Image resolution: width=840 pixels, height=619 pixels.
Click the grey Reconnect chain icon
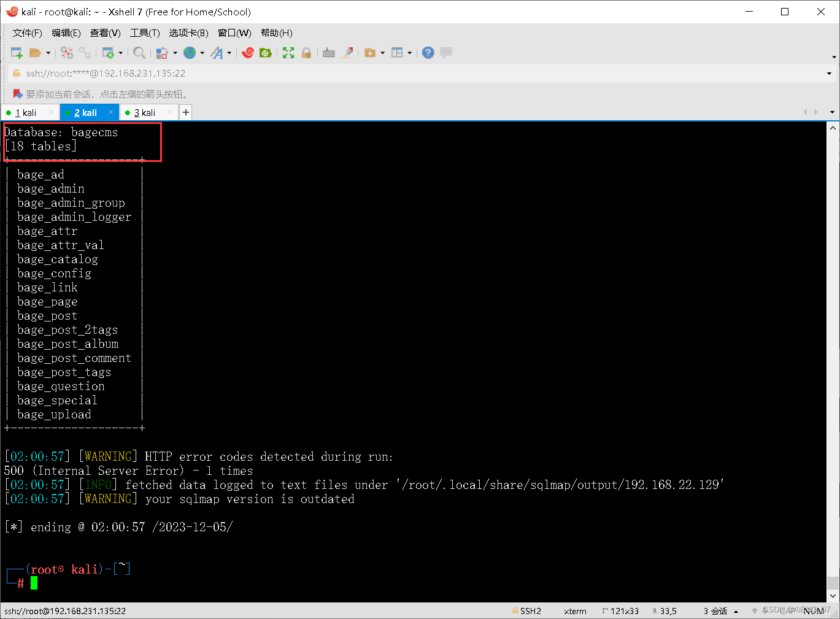tap(85, 53)
